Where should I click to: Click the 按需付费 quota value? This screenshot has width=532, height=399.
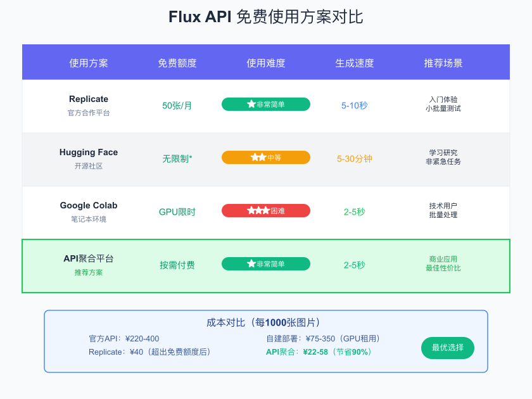177,265
